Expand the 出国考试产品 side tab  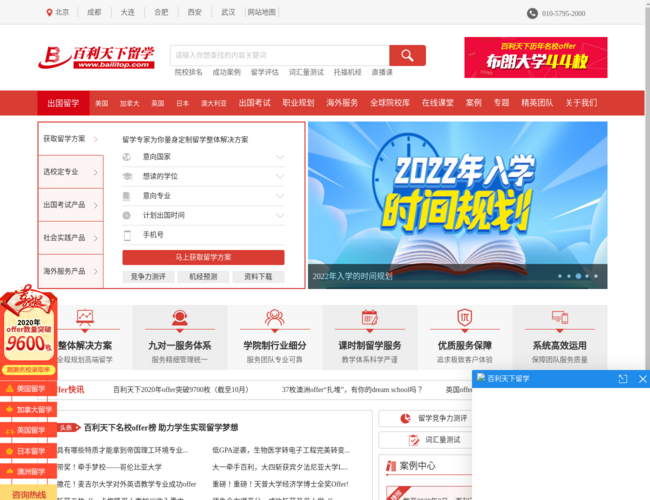(x=70, y=205)
